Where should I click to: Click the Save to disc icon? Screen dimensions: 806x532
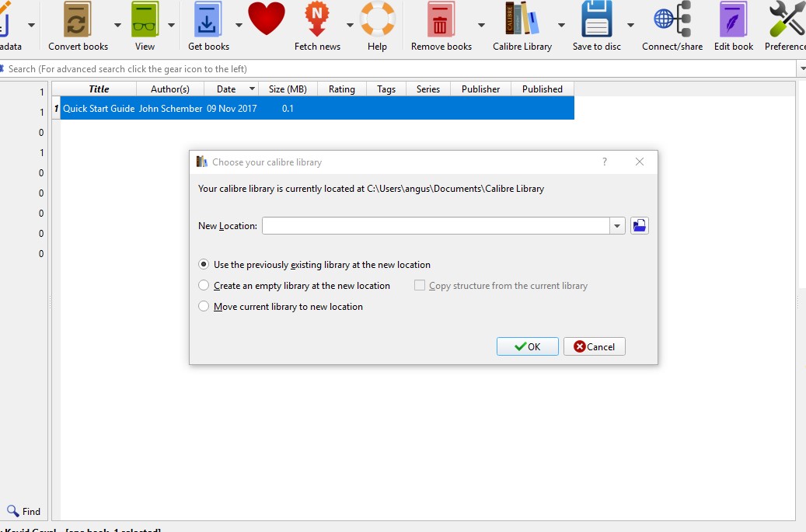tap(596, 19)
